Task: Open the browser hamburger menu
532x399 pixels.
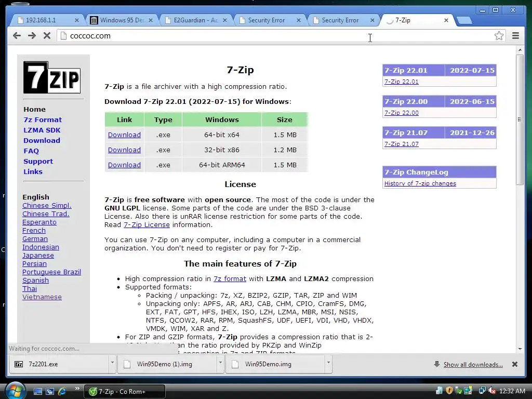Action: pos(515,36)
